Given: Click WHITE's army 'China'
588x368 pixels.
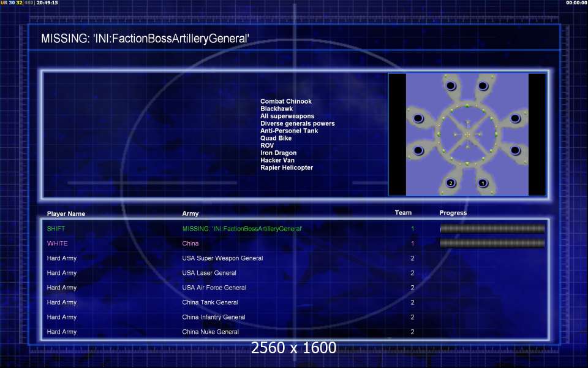Looking at the screenshot, I should pyautogui.click(x=190, y=243).
